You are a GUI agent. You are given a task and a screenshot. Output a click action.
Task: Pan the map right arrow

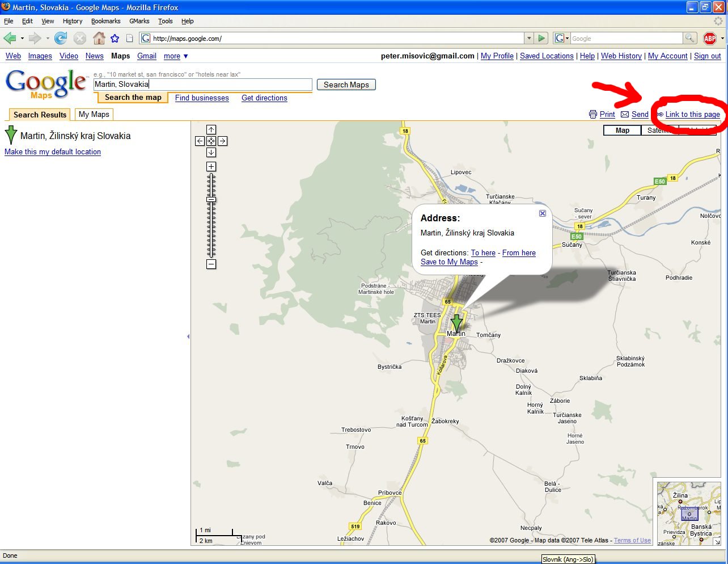(x=222, y=141)
